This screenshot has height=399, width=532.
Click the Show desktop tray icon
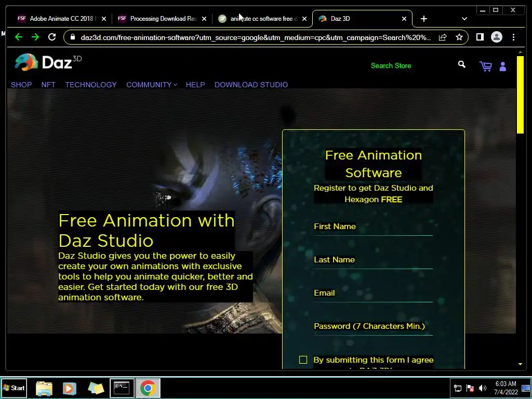point(526,388)
